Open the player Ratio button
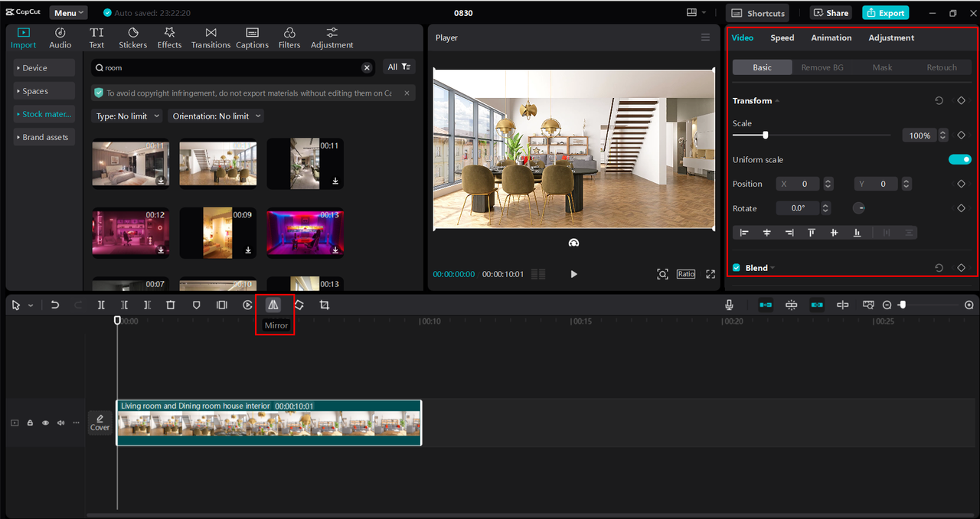This screenshot has width=980, height=519. click(686, 274)
